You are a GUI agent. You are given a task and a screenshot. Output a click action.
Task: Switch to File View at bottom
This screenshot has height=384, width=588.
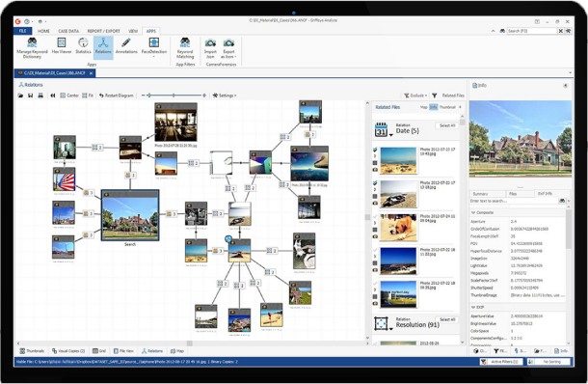(x=123, y=351)
